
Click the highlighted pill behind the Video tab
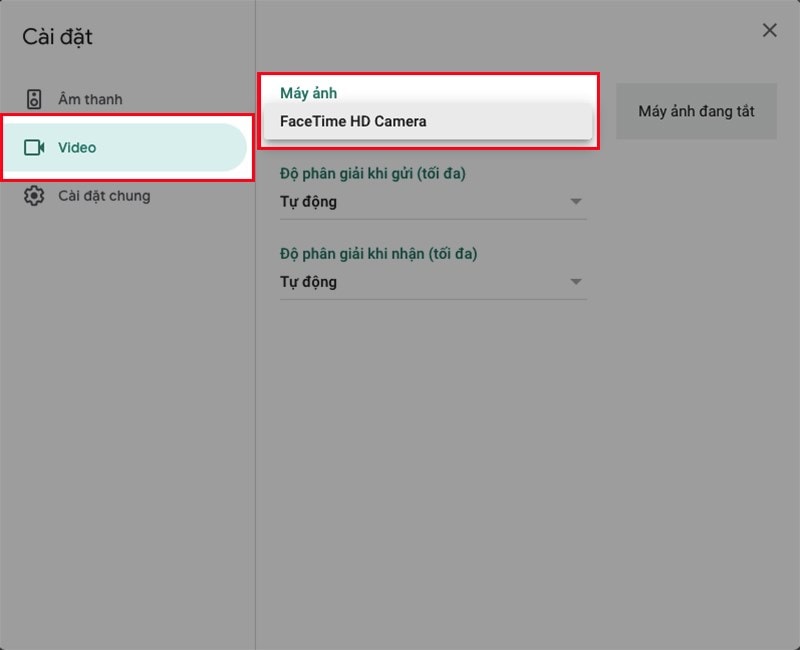(180, 147)
